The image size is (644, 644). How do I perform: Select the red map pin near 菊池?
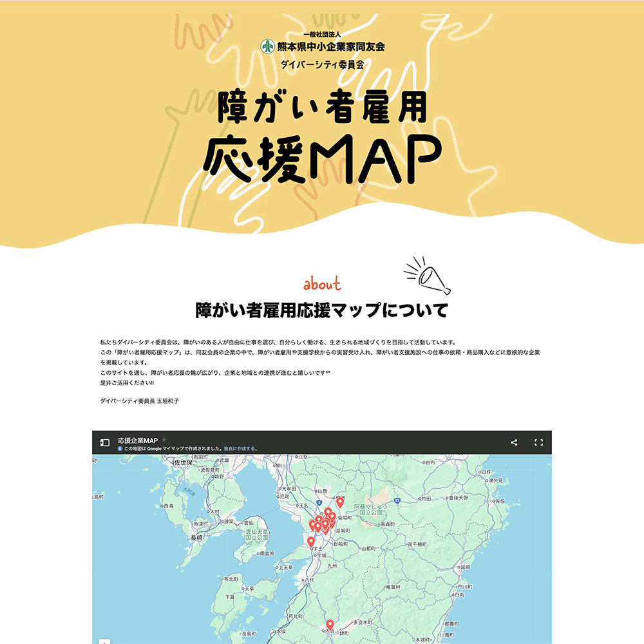[340, 502]
